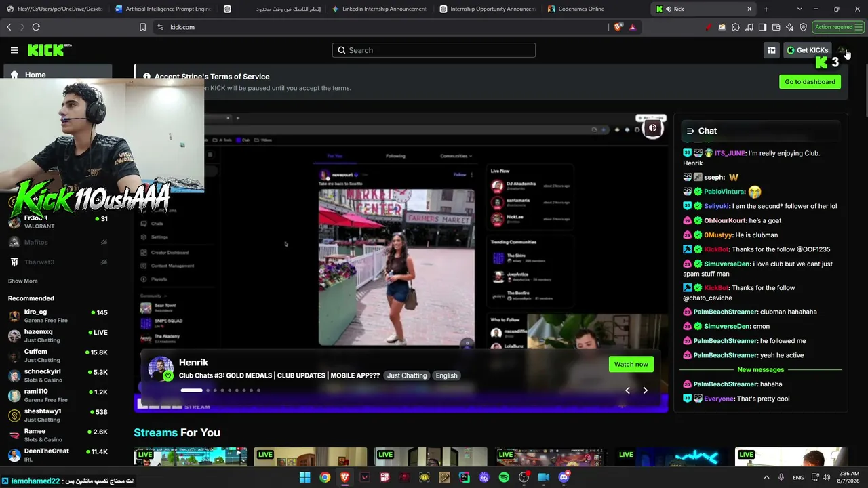Open Henrik's channel name link
The image size is (868, 488).
pyautogui.click(x=193, y=363)
